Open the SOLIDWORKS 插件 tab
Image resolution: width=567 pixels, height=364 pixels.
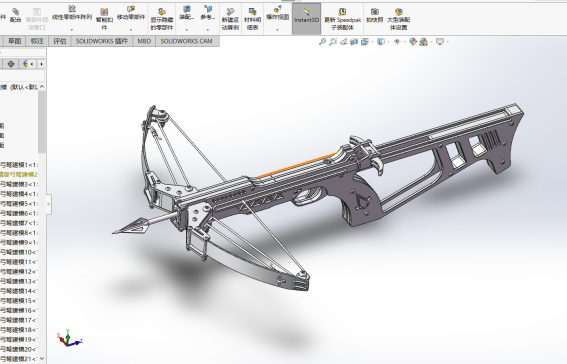point(102,41)
